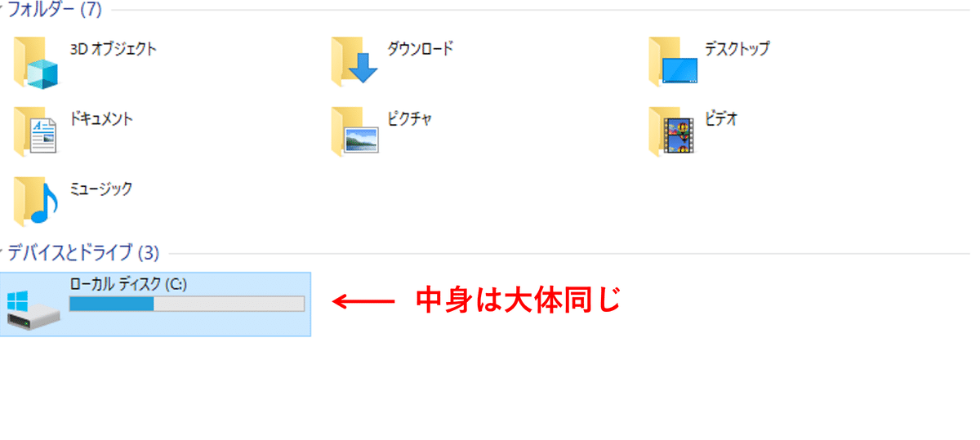Open the デスクトップ folder icon
The image size is (980, 440).
click(673, 61)
